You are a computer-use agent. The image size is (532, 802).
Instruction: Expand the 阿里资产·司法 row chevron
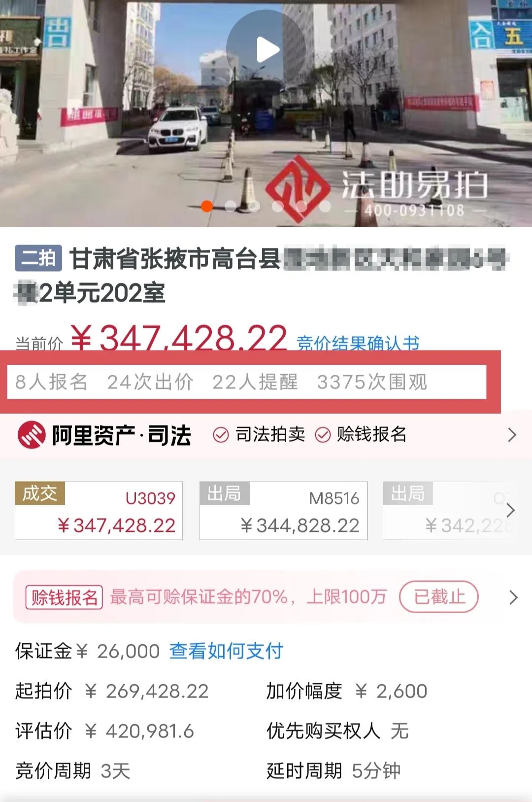(512, 435)
